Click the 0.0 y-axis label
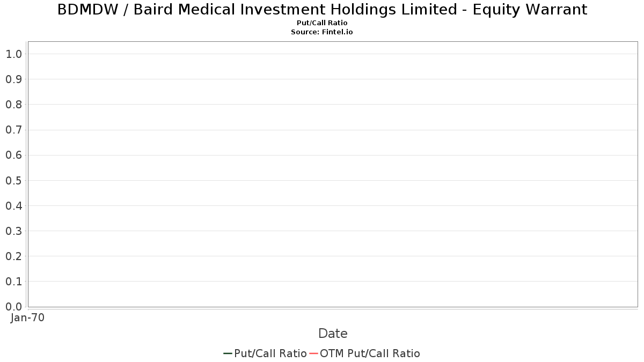644x362 pixels. (x=13, y=307)
